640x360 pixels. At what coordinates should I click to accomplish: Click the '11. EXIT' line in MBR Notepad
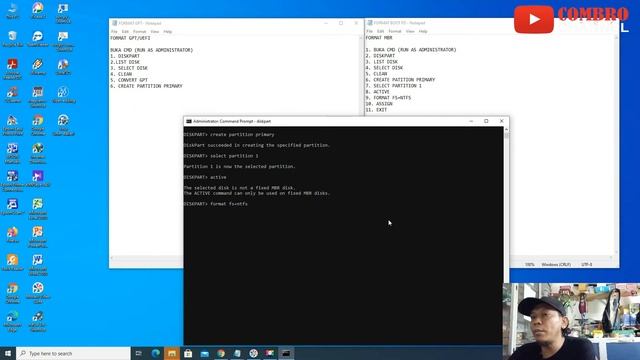376,110
